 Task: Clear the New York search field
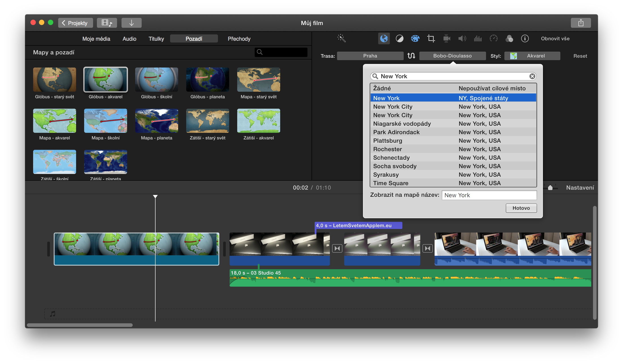coord(532,76)
